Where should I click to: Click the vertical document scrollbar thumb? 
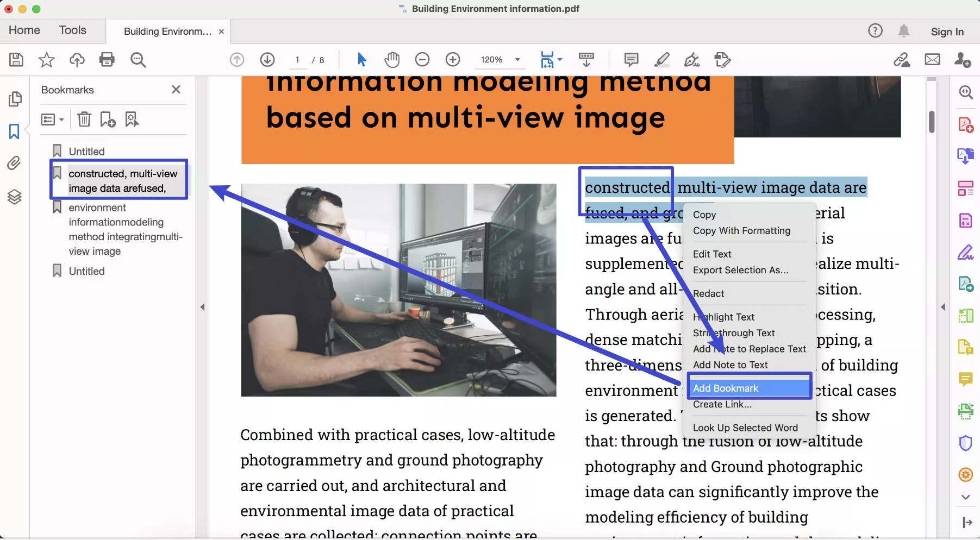932,122
